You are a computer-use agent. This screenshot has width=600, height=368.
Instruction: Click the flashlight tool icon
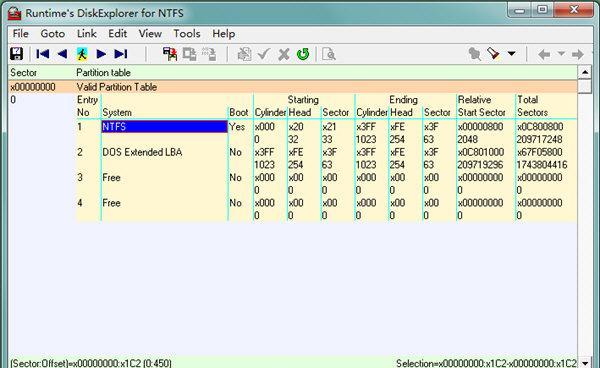493,54
